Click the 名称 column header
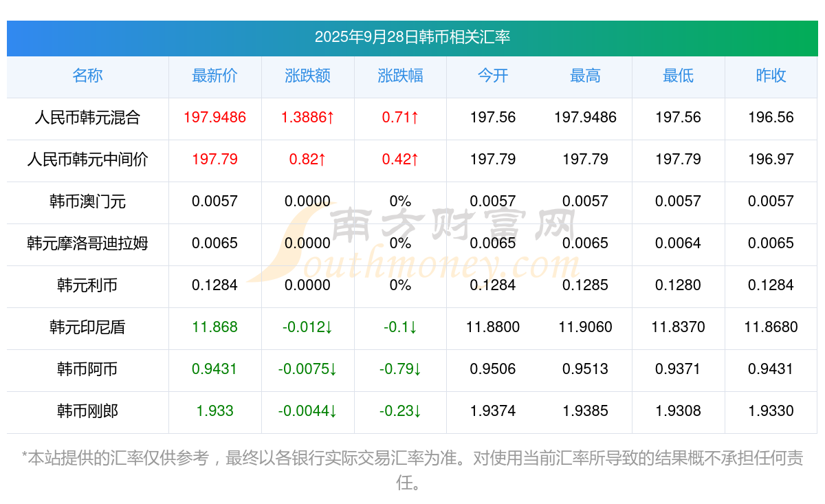 point(87,76)
